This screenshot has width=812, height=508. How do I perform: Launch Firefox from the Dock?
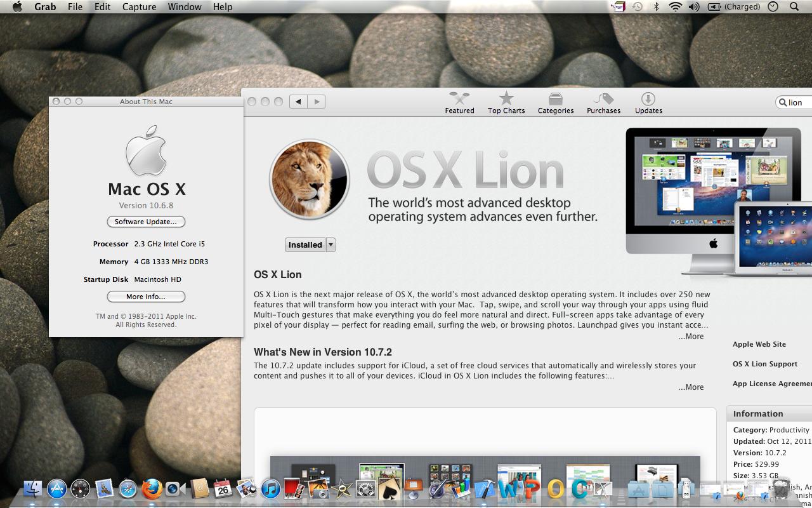152,488
